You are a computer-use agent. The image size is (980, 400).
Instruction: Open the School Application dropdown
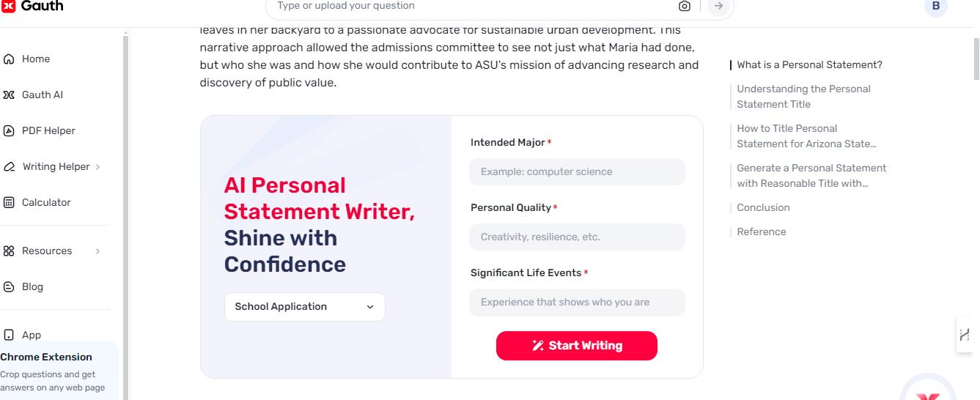pos(304,307)
